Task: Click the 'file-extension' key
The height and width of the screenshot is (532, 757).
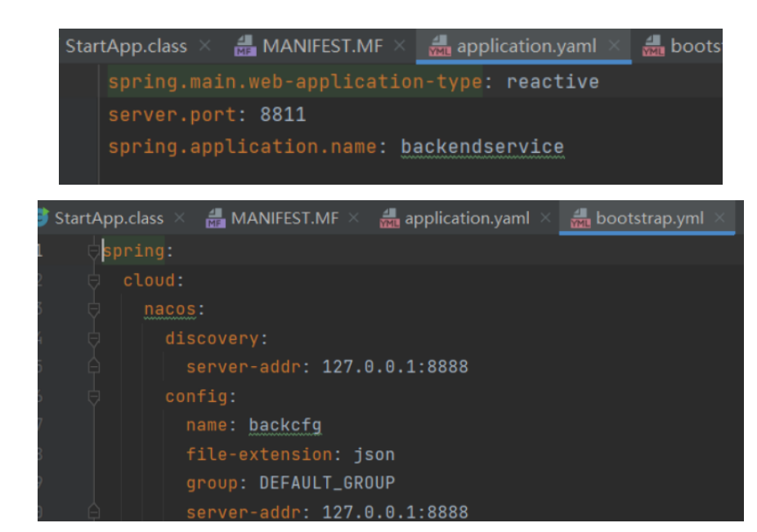Action: 259,454
